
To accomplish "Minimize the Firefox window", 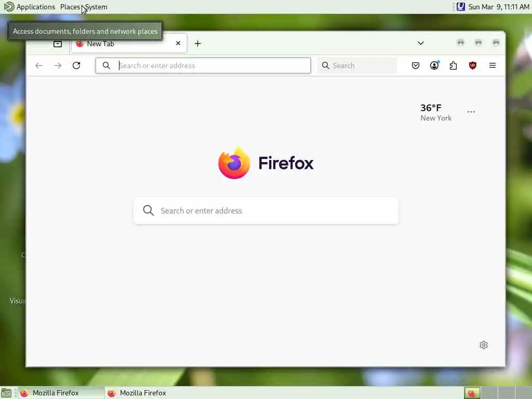I will pyautogui.click(x=460, y=43).
